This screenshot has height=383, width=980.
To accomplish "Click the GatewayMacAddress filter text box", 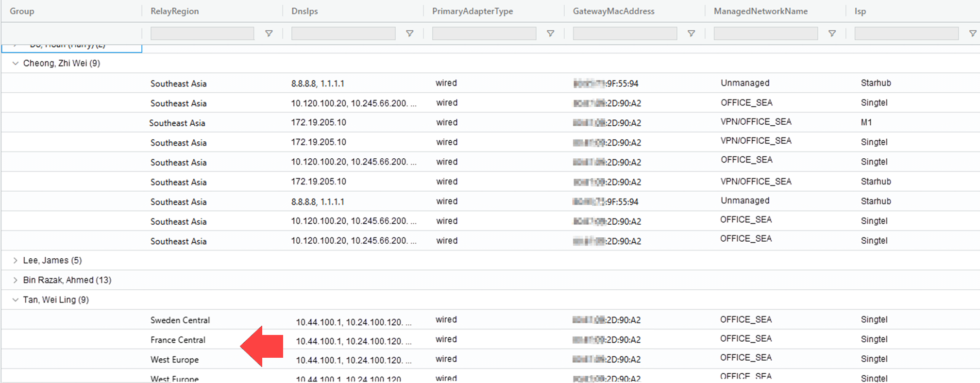I will coord(625,33).
